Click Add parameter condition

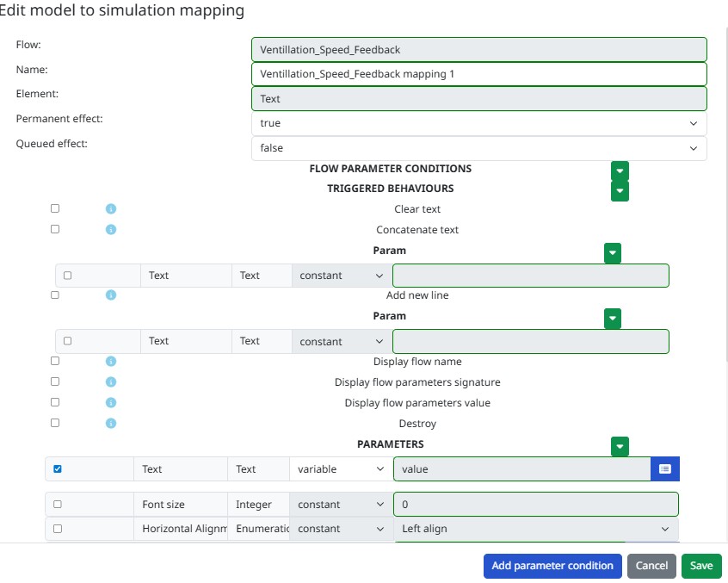tap(552, 566)
